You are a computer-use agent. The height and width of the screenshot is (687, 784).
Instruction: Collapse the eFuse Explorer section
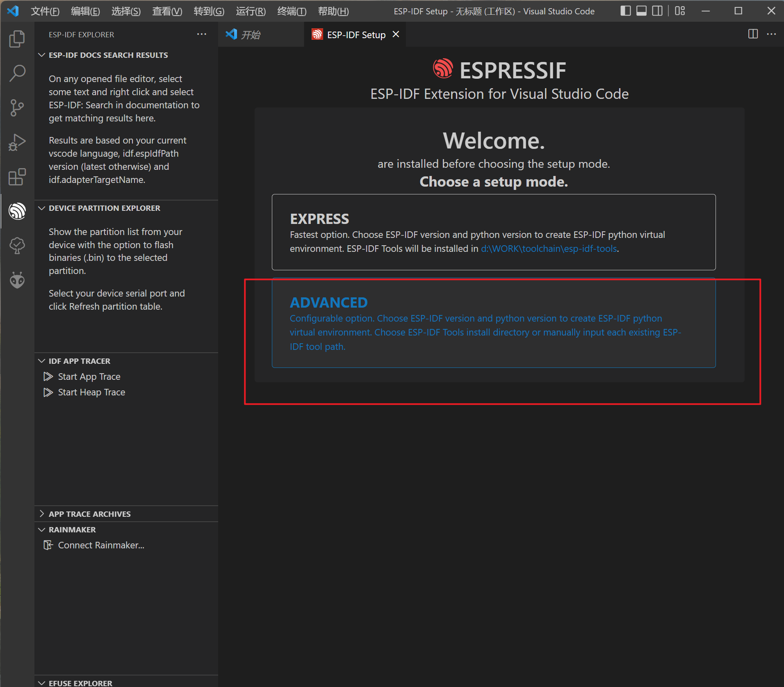(x=41, y=683)
